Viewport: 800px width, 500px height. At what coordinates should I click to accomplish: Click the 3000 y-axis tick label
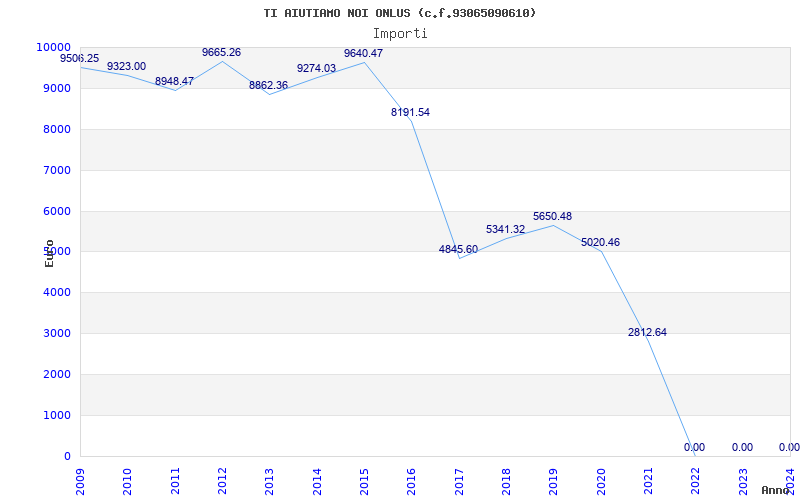(57, 333)
